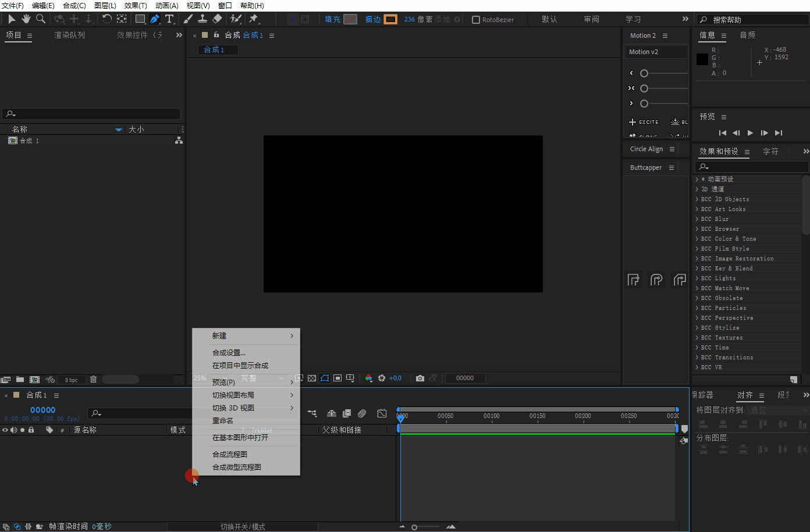Click the 默认 workspace button
The width and height of the screenshot is (810, 532).
549,19
